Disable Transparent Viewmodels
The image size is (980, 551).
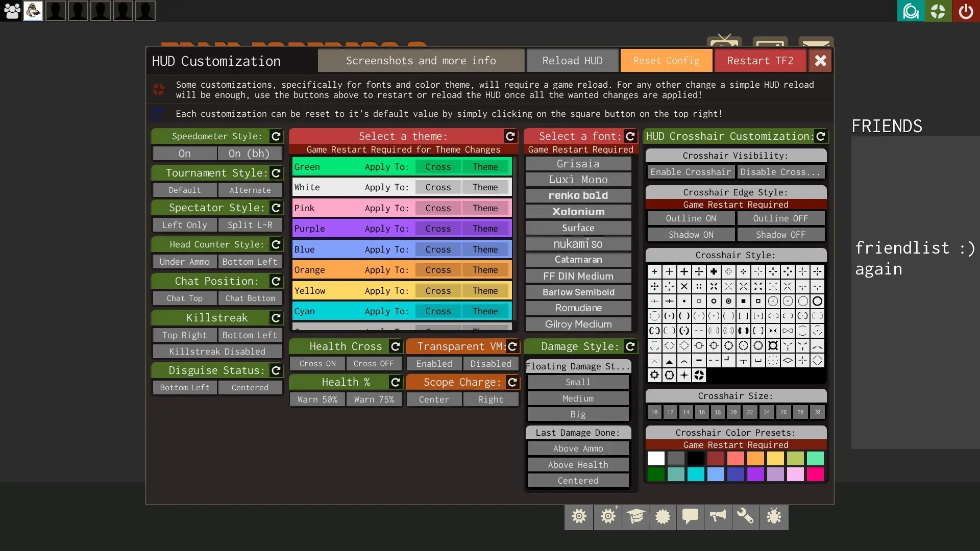tap(490, 363)
